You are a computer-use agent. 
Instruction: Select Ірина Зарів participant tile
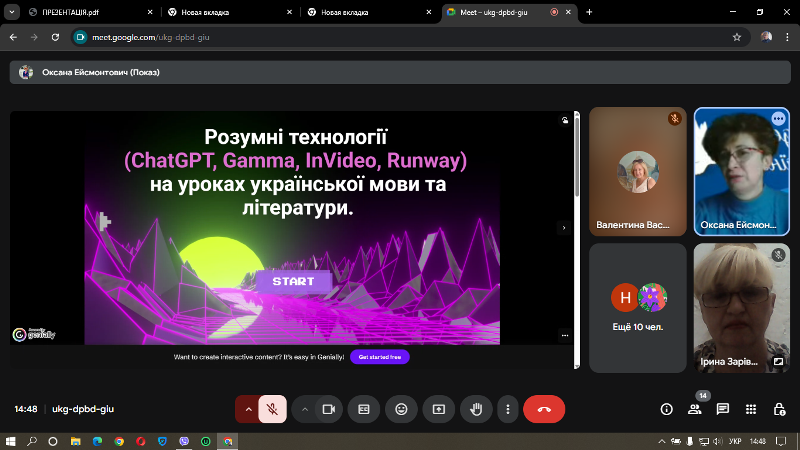(x=741, y=308)
